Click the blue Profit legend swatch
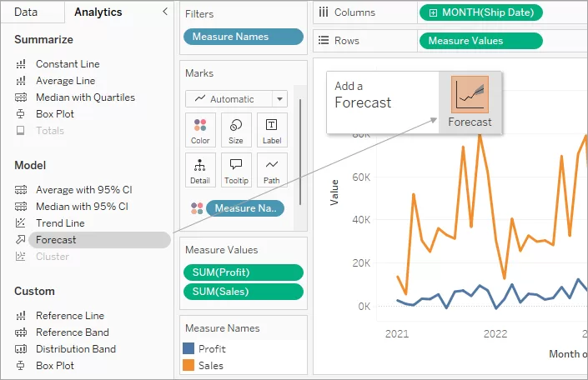 click(188, 349)
